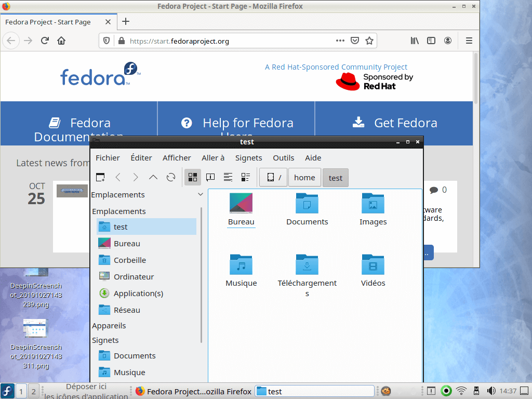This screenshot has width=532, height=399.
Task: Click the 'test' path button
Action: click(335, 178)
